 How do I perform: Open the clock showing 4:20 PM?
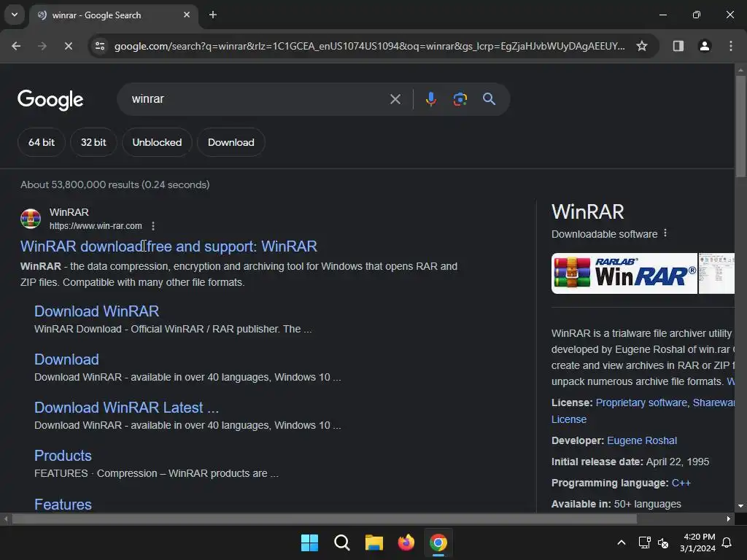(698, 542)
